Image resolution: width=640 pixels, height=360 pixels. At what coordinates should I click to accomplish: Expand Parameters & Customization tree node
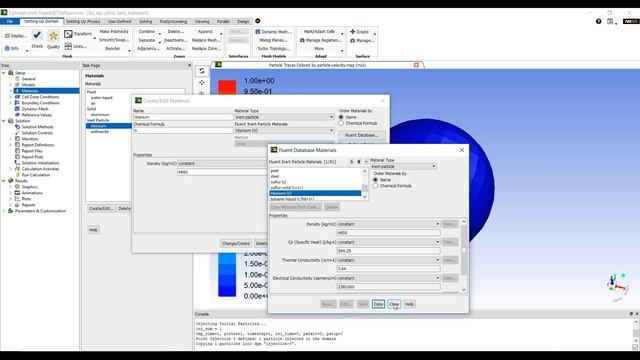(4, 211)
